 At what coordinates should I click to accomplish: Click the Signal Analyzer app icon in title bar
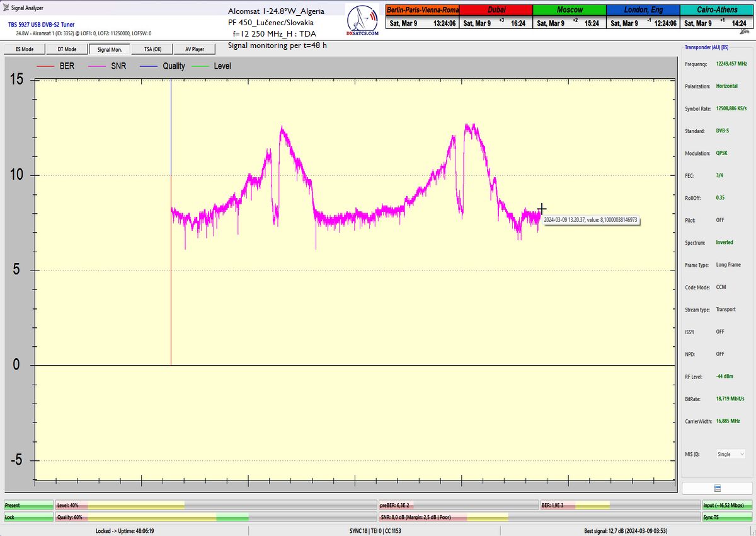coord(6,8)
